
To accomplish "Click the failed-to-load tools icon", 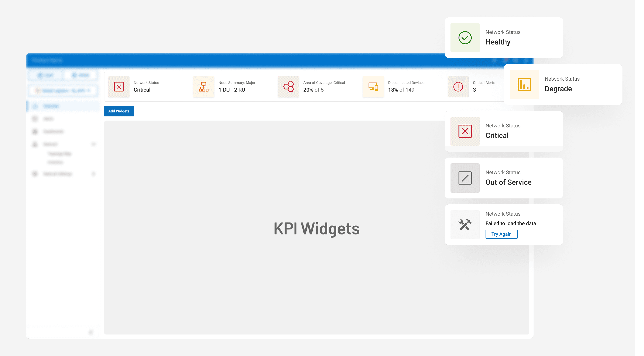I will pyautogui.click(x=465, y=225).
